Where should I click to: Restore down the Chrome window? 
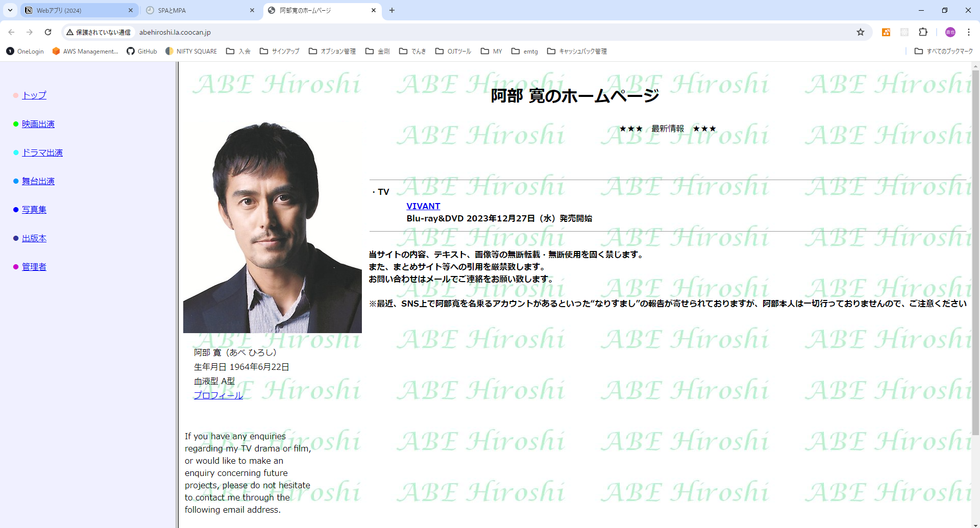tap(945, 10)
